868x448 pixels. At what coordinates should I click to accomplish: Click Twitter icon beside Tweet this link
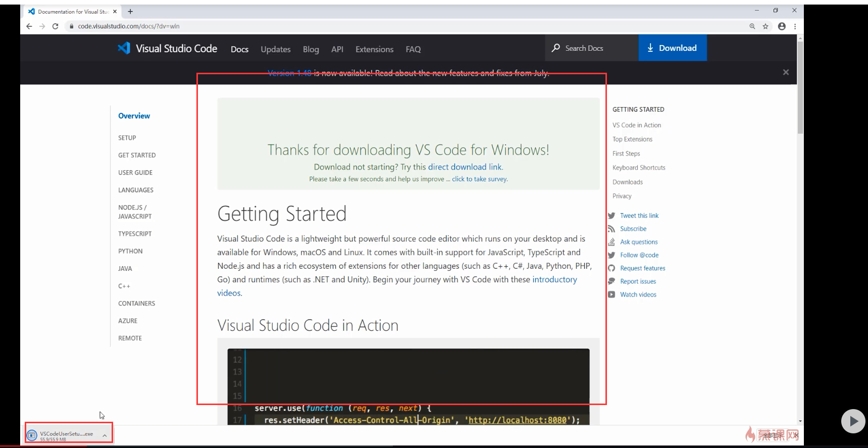(x=611, y=216)
